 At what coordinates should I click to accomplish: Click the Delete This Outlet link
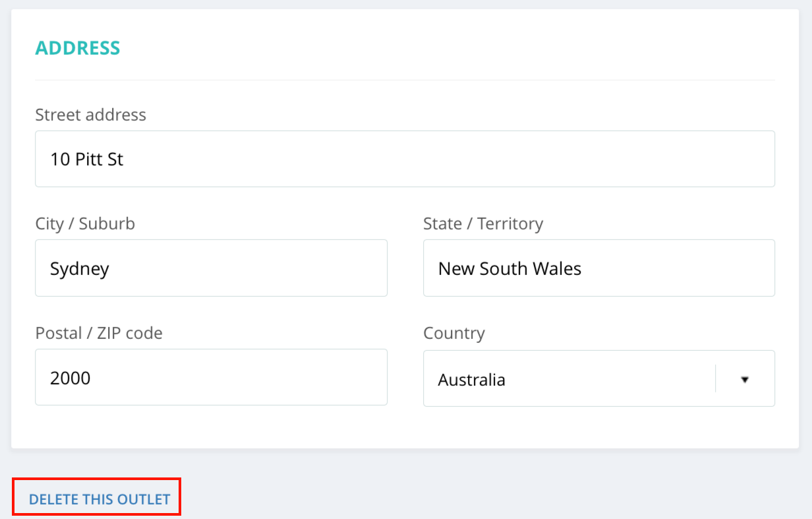(x=100, y=499)
